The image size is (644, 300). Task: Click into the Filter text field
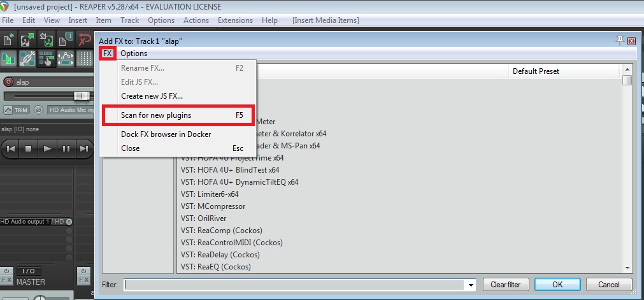294,284
